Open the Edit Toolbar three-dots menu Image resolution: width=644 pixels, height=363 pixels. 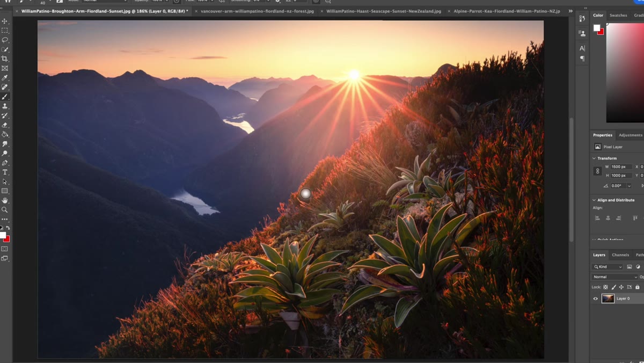[x=5, y=219]
